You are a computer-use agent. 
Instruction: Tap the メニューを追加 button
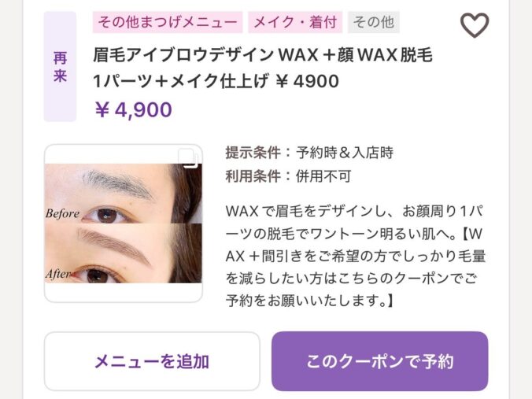[x=152, y=361]
